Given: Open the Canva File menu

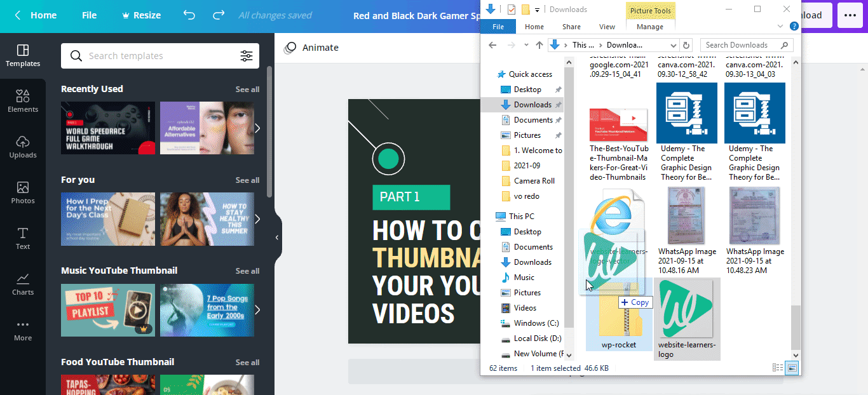Looking at the screenshot, I should [x=89, y=15].
